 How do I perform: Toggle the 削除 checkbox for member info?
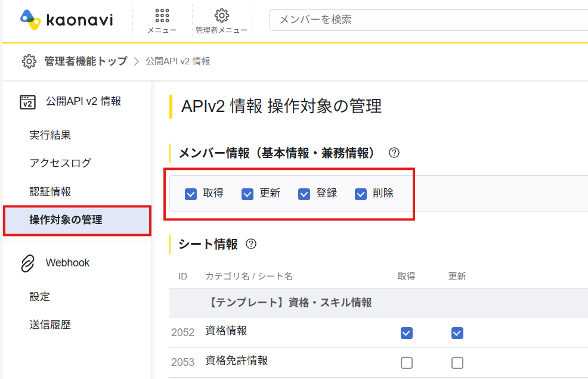pyautogui.click(x=361, y=194)
